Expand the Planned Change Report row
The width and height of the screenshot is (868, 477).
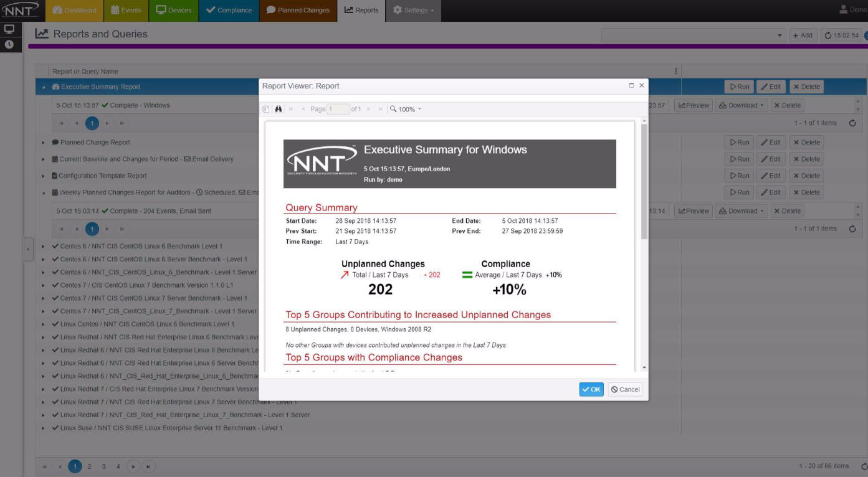[44, 143]
